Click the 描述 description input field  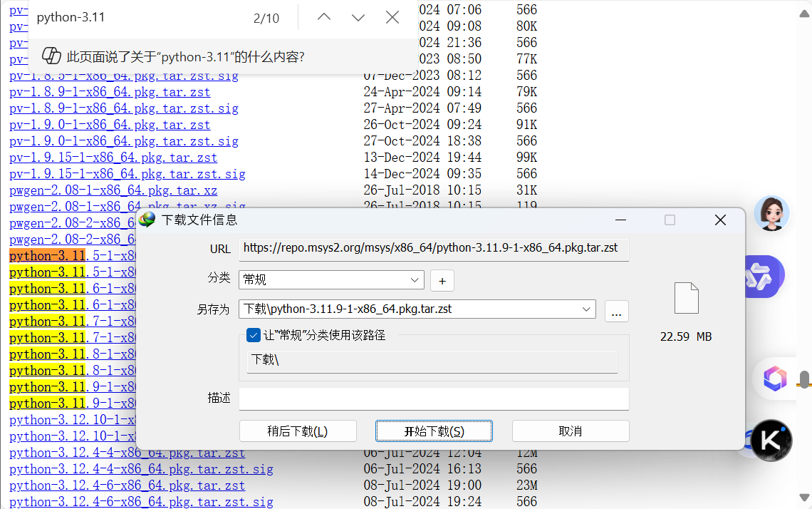pyautogui.click(x=434, y=399)
